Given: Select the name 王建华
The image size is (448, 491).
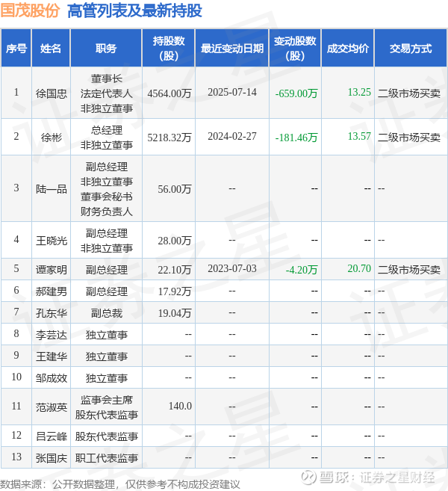Looking at the screenshot, I should click(x=51, y=356).
